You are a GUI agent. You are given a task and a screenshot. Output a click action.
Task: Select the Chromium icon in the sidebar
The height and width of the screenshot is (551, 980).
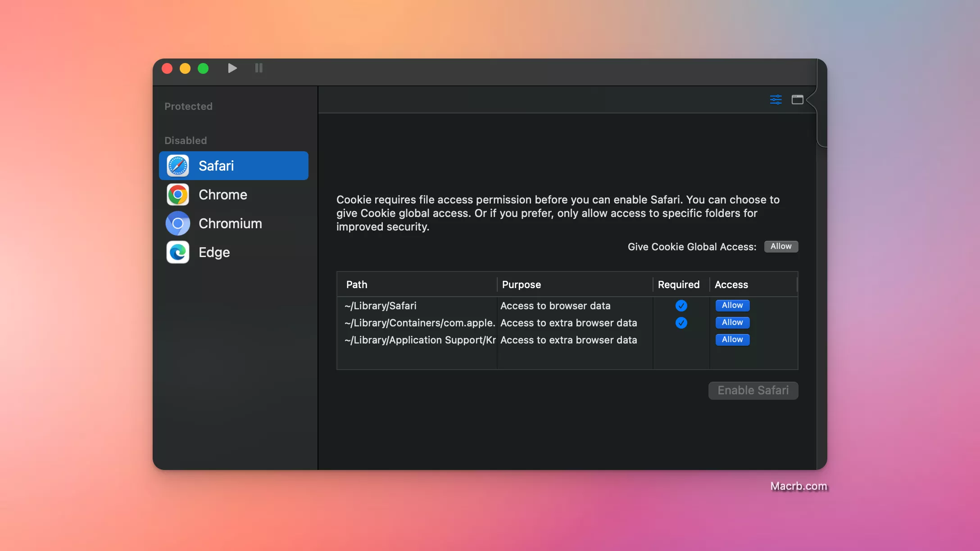tap(178, 223)
